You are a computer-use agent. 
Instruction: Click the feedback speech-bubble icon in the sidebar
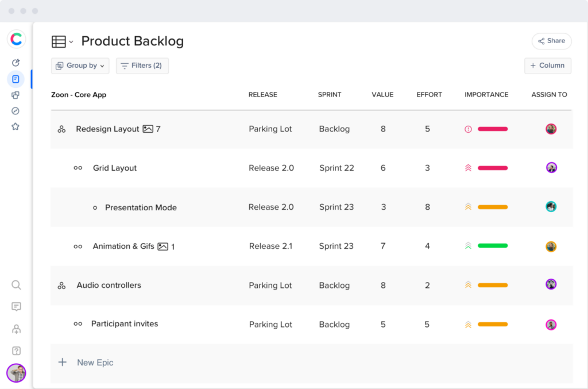pyautogui.click(x=16, y=306)
